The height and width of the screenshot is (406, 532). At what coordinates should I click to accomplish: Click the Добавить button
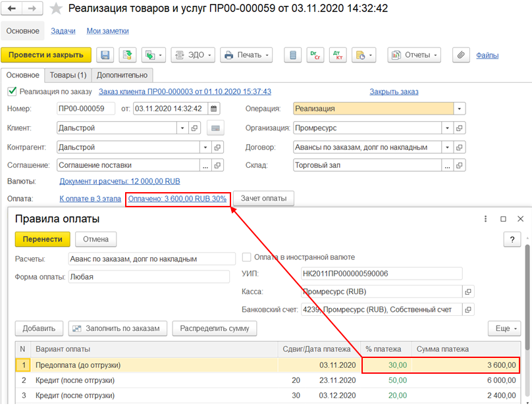tap(39, 328)
